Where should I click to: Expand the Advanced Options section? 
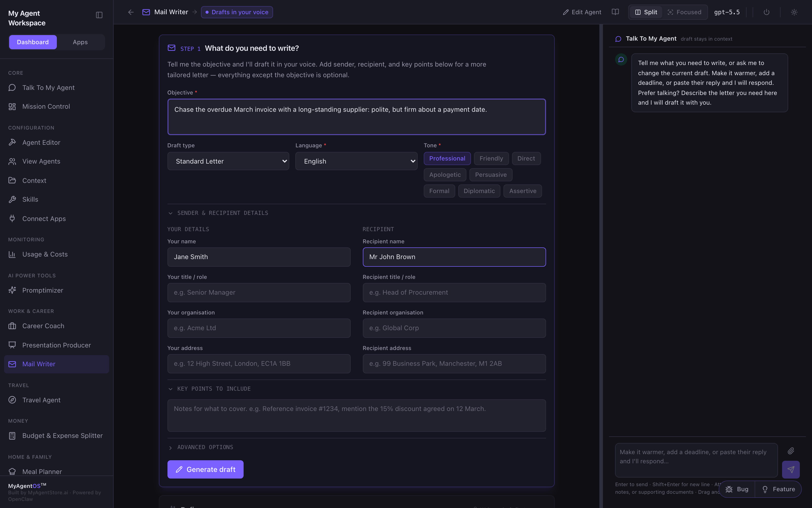201,447
